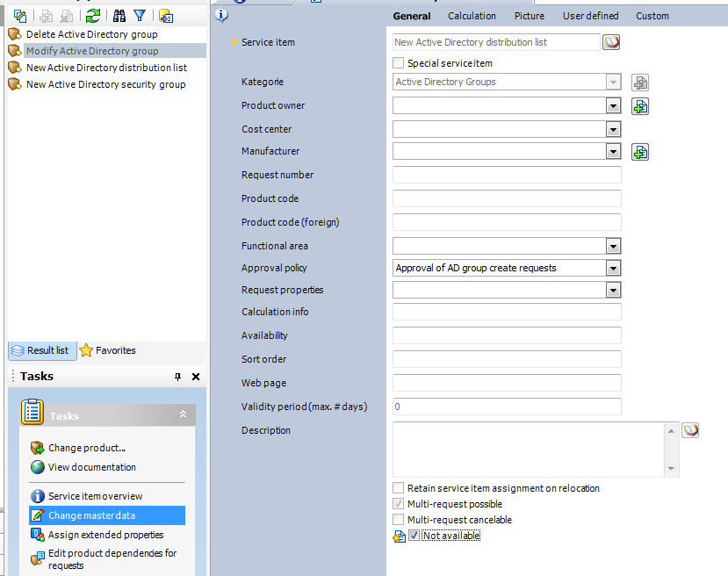The height and width of the screenshot is (576, 728).
Task: Click the greyed new-object toolbar icon
Action: point(46,17)
